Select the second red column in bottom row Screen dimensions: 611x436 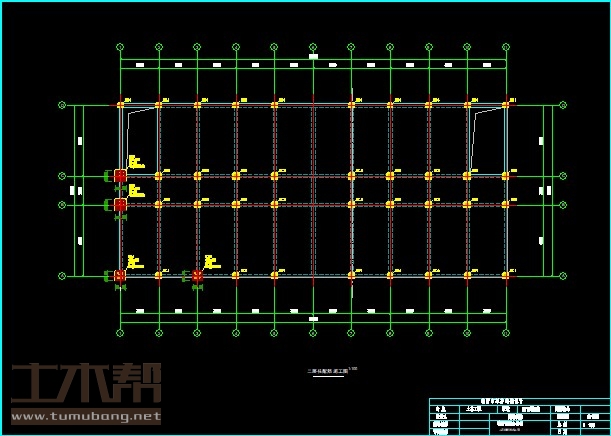pyautogui.click(x=197, y=275)
